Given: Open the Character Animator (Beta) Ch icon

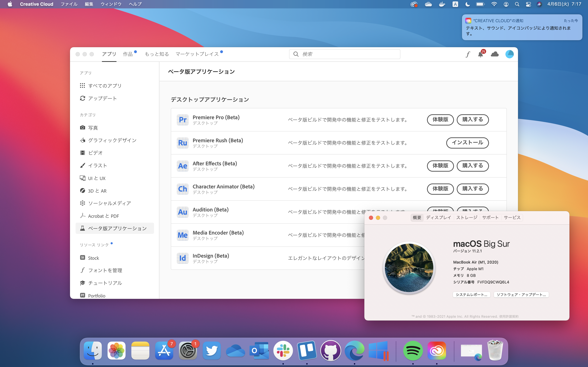Looking at the screenshot, I should [x=183, y=189].
